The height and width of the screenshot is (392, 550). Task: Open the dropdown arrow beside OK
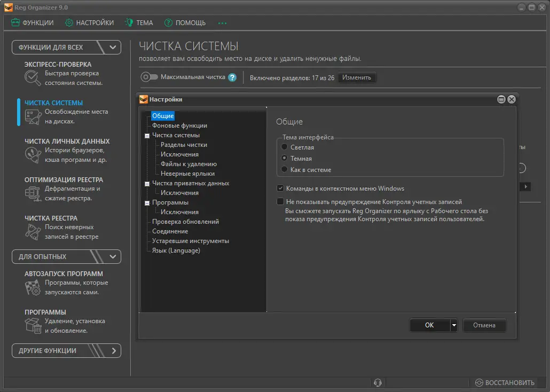[x=454, y=325]
